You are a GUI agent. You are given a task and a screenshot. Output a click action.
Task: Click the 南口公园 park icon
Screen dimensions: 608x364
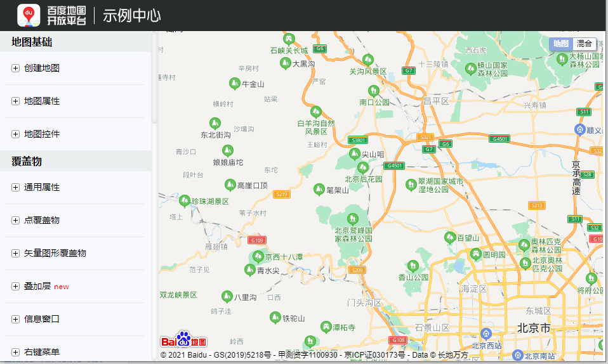coord(373,91)
